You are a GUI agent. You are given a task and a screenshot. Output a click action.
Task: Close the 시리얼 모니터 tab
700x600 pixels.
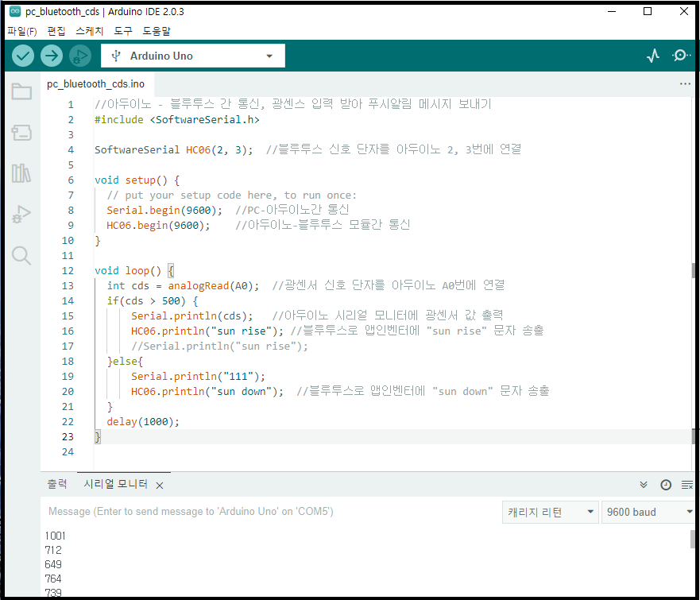(x=160, y=486)
